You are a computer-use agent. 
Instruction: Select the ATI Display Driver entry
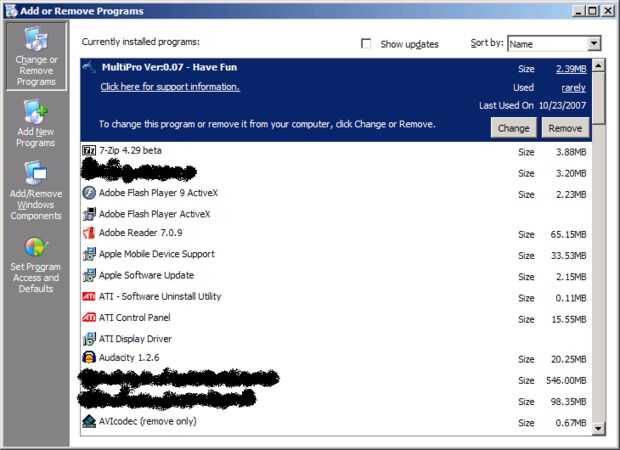coord(336,339)
